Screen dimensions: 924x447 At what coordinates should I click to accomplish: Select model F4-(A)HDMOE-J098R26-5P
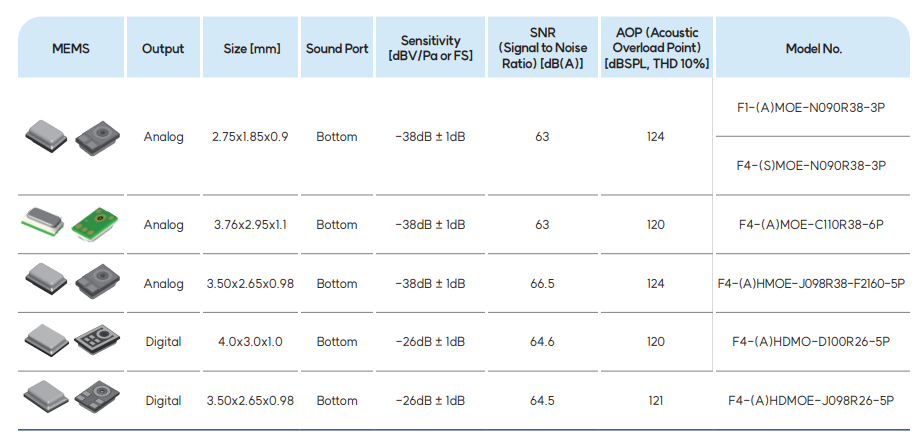(x=813, y=400)
